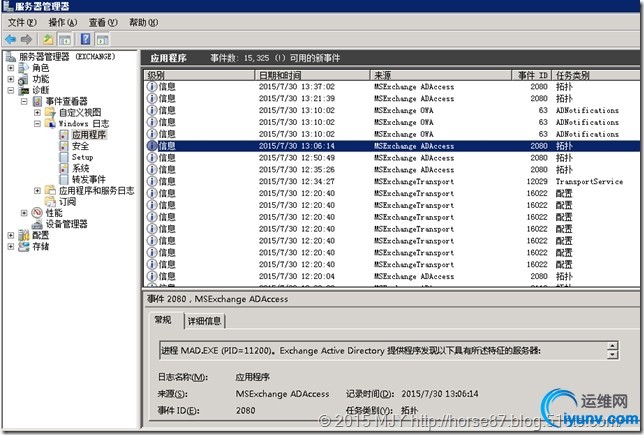Click the info icon of 12:34:27 event
Screen dimensions: 644x435
[x=152, y=182]
